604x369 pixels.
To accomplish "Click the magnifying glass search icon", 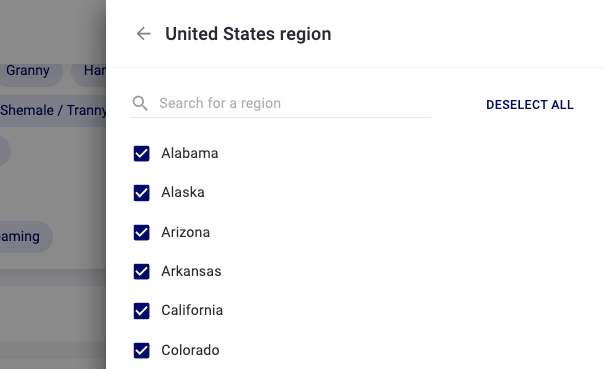I will click(140, 103).
